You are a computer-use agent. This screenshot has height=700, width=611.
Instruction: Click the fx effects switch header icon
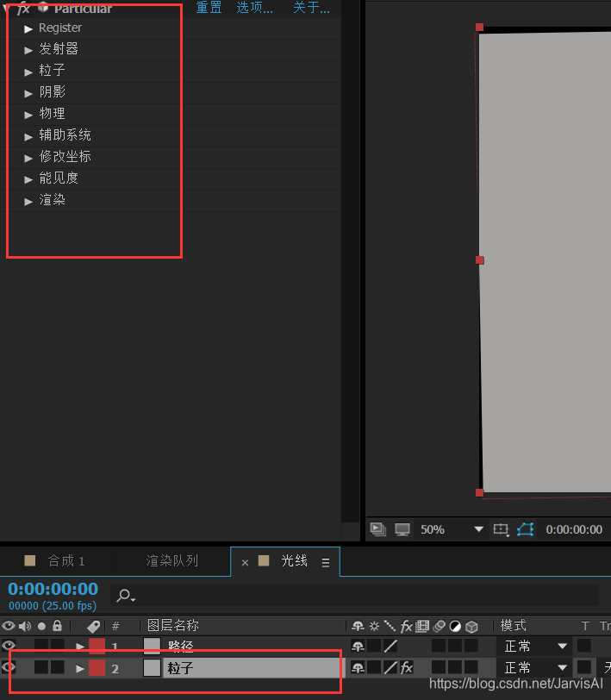pyautogui.click(x=406, y=627)
